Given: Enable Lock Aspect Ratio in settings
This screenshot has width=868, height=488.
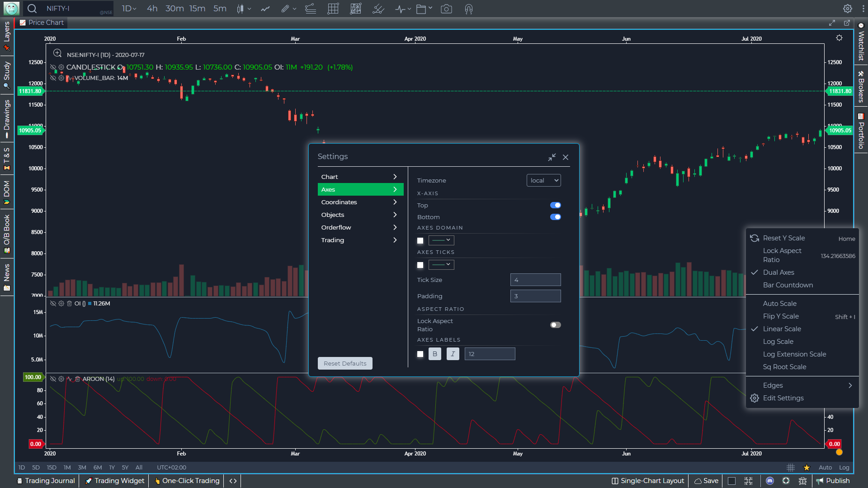Looking at the screenshot, I should (x=555, y=324).
